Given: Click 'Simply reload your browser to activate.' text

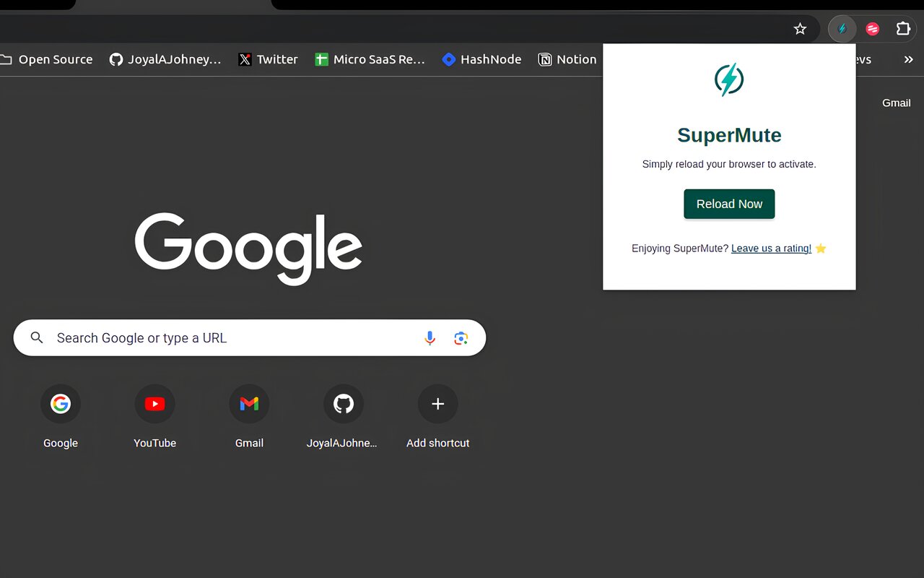Looking at the screenshot, I should pyautogui.click(x=729, y=164).
